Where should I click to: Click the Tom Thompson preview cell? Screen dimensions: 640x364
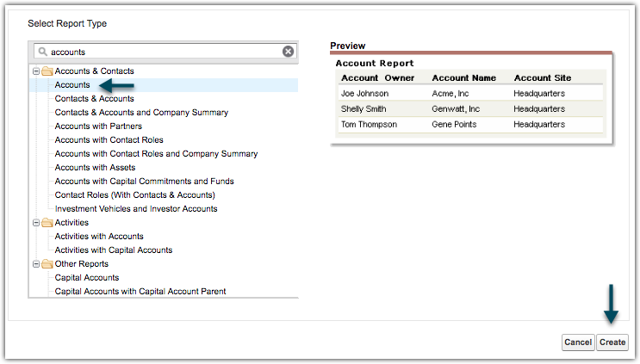coord(369,124)
